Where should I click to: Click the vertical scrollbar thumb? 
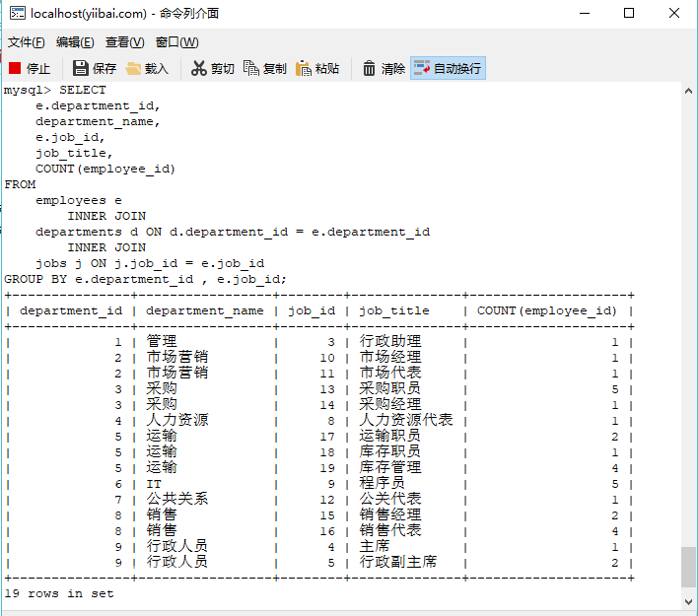coord(688,567)
